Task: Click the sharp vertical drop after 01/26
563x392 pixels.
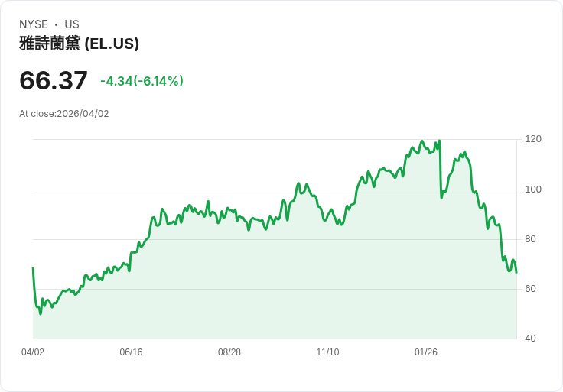Action: pos(441,170)
